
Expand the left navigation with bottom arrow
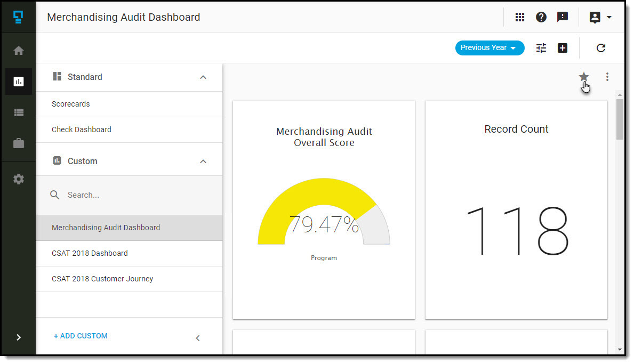coord(18,337)
